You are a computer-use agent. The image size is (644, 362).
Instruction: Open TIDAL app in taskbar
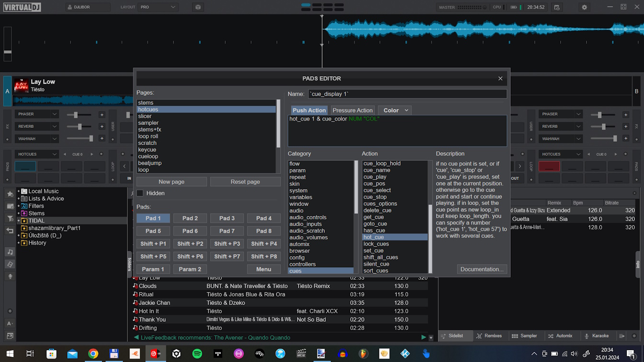(x=218, y=354)
